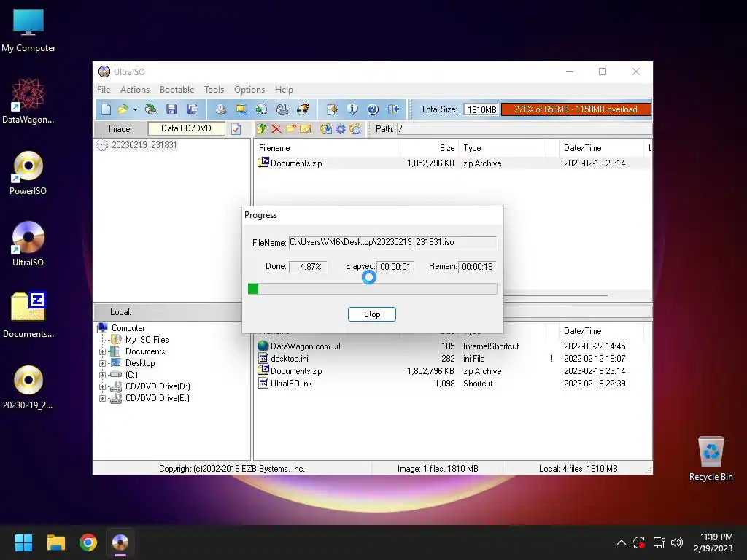
Task: Open the dropdown arrow beside Open icon
Action: pos(135,110)
